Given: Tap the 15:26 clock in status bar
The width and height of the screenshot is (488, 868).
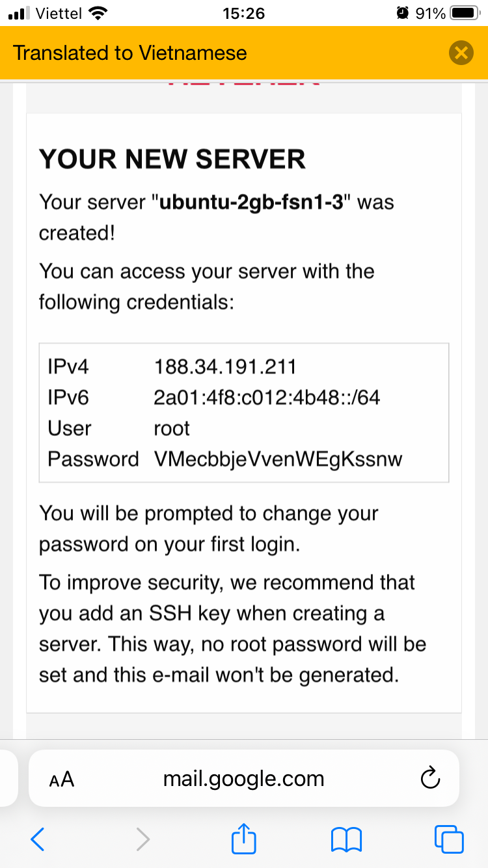Looking at the screenshot, I should tap(243, 13).
